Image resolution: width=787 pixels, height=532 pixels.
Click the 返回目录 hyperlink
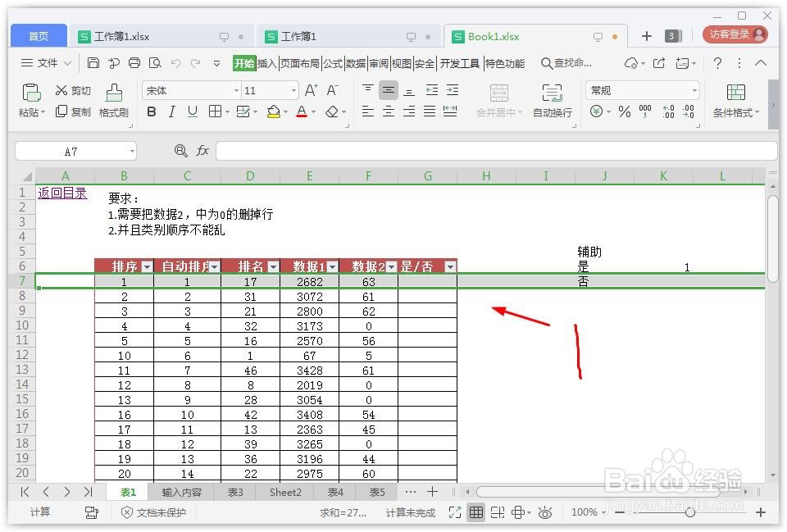click(x=61, y=193)
